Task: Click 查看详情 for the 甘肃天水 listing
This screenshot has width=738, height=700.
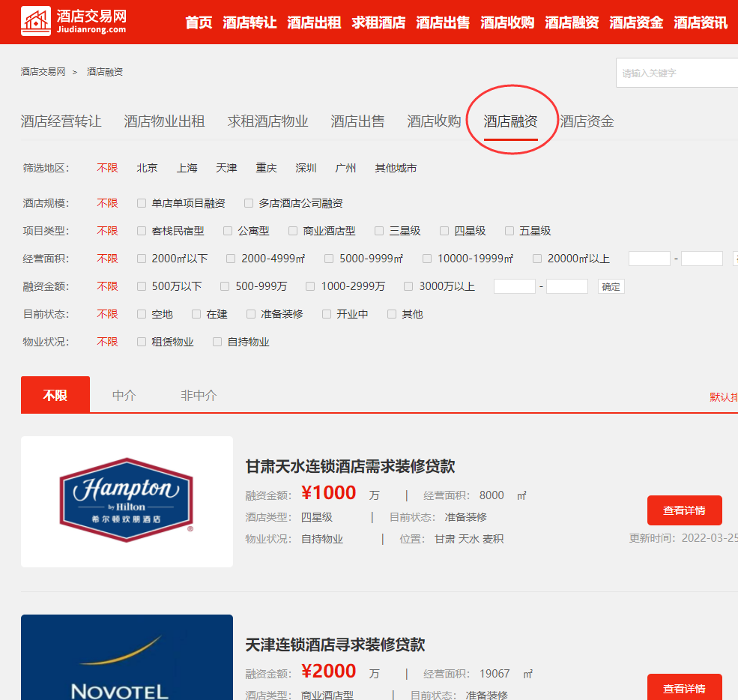Action: click(684, 510)
